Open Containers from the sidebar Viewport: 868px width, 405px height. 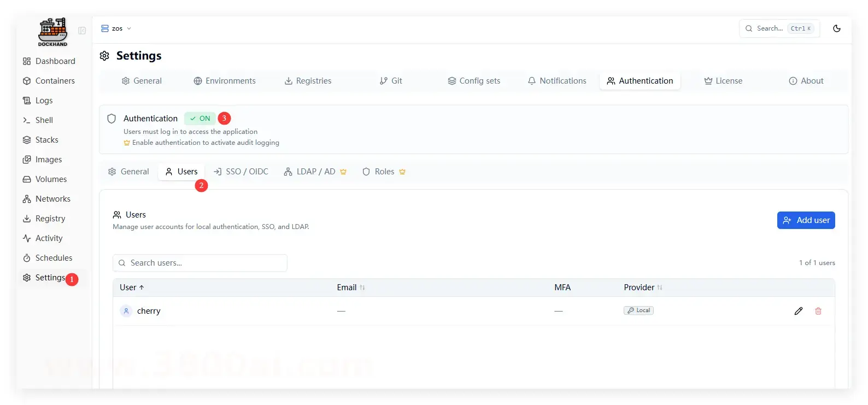[55, 81]
